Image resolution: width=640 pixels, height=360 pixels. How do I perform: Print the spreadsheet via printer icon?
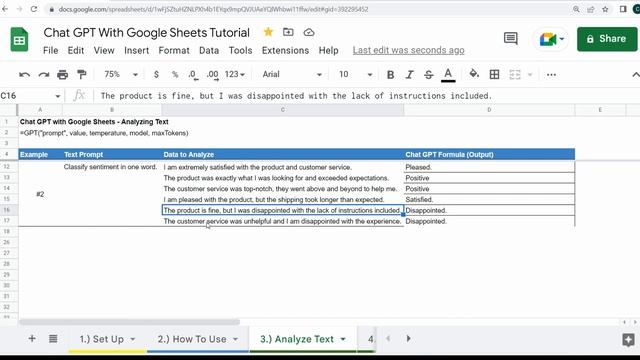click(x=62, y=75)
